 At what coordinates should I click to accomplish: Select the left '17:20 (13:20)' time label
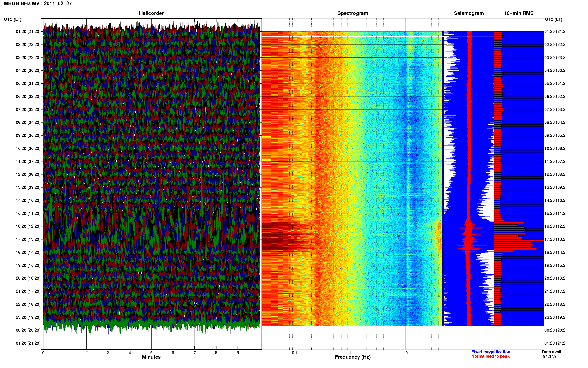(x=28, y=239)
